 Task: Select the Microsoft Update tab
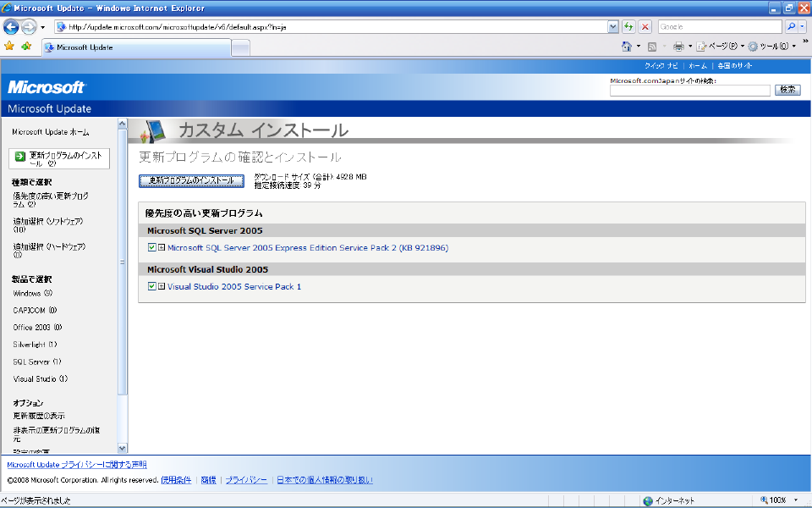tap(136, 47)
